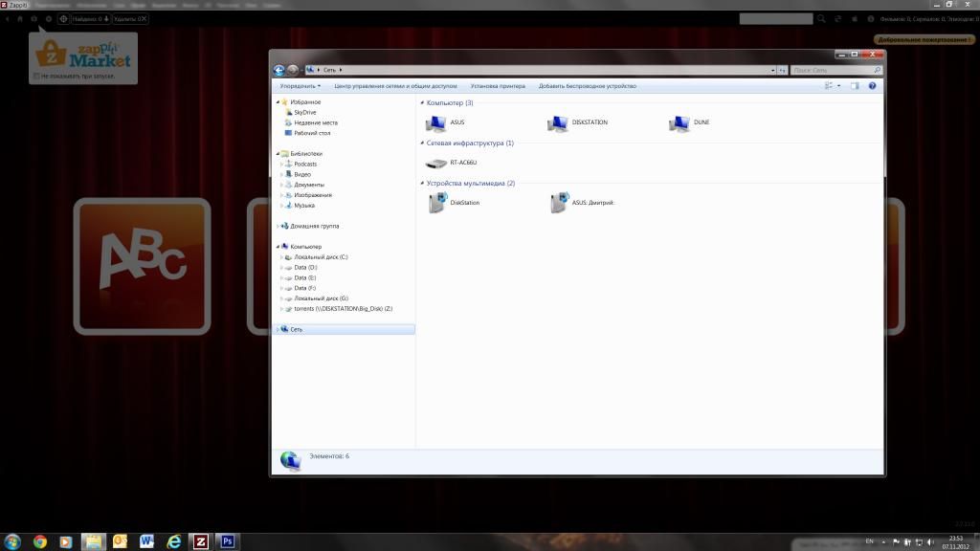Expand the Домашняя группа tree node
Image resolution: width=980 pixels, height=551 pixels.
278,226
